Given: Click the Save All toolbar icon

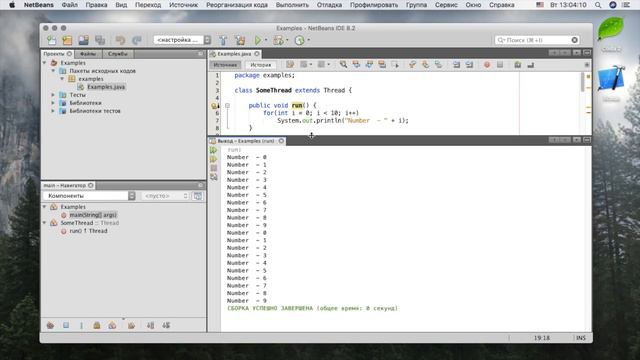Looking at the screenshot, I should 100,40.
